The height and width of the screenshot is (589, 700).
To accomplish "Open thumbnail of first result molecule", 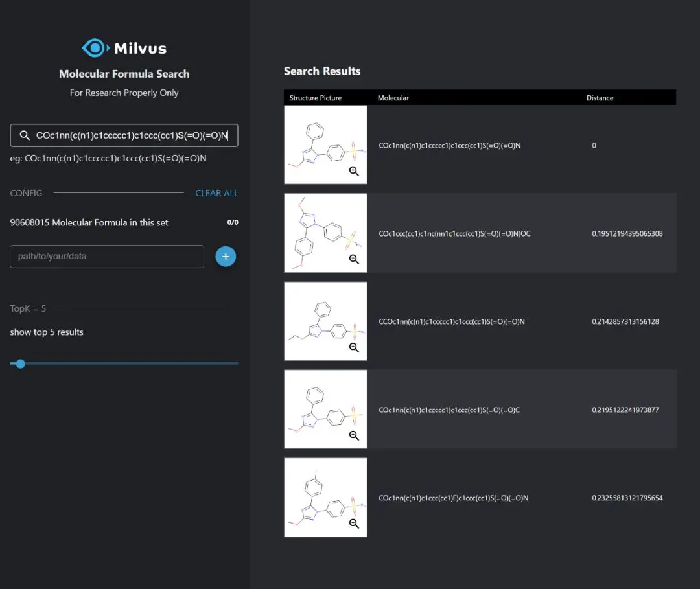I will (325, 144).
